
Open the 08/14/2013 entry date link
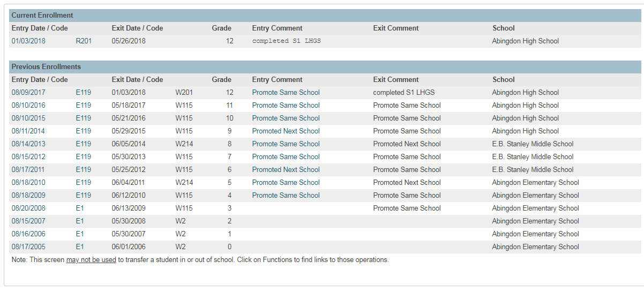pyautogui.click(x=28, y=144)
